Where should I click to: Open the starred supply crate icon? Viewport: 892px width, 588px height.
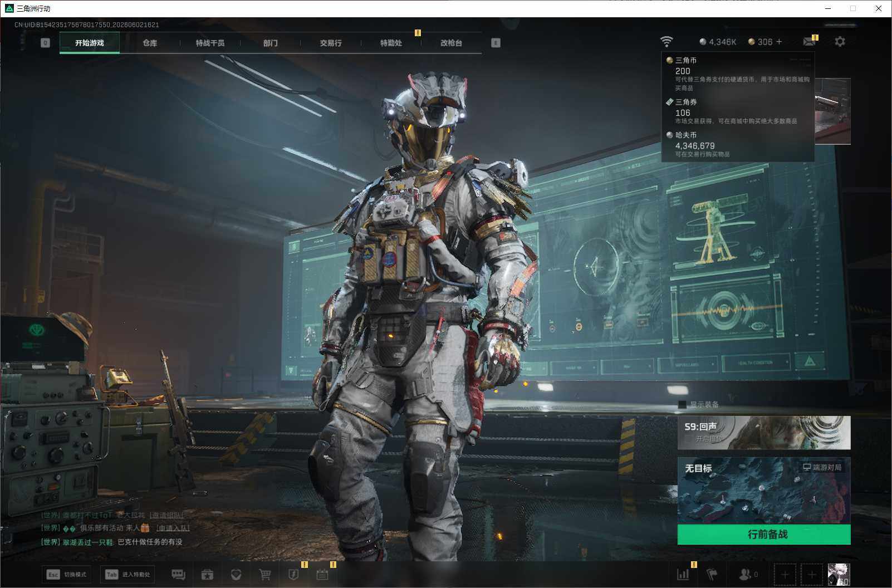[207, 575]
